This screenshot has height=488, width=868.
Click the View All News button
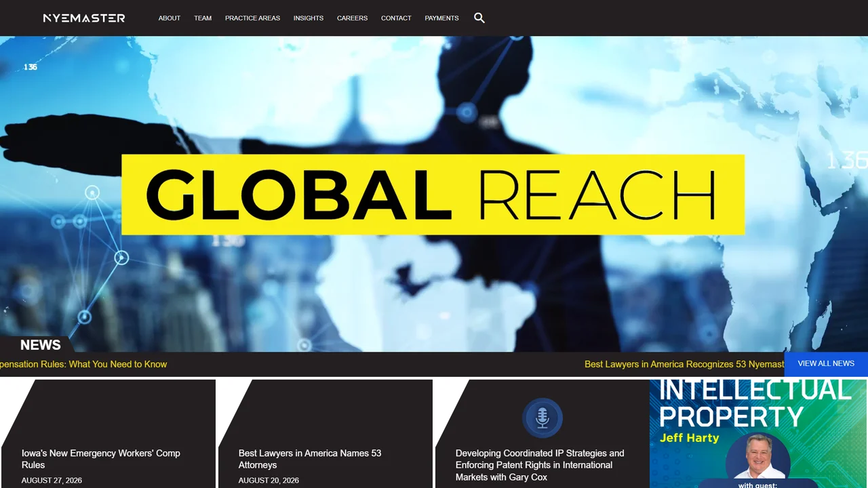coord(826,364)
